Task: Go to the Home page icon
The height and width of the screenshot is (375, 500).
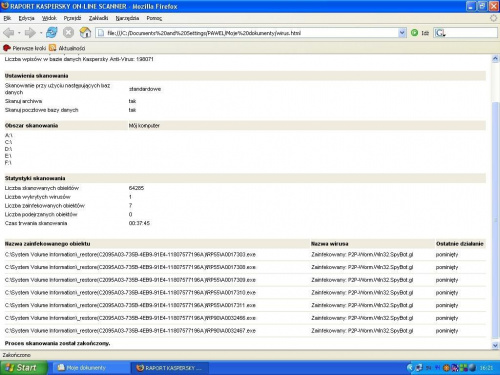Action: pos(85,33)
